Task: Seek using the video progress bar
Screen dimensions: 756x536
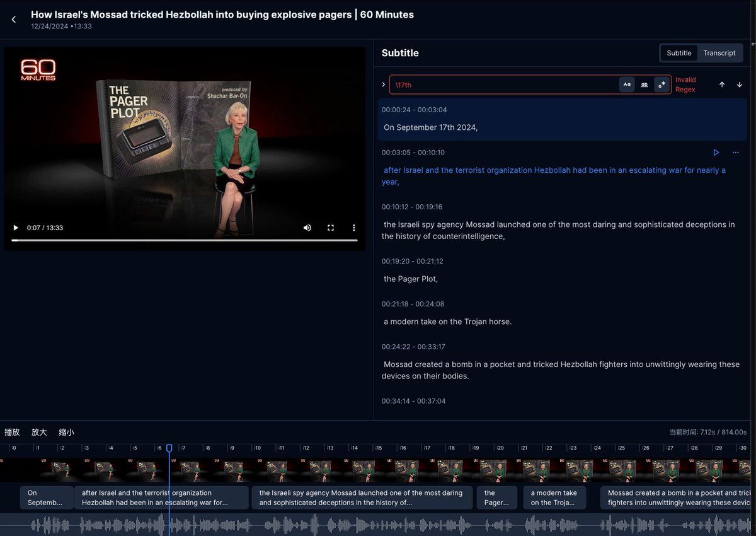Action: point(185,240)
